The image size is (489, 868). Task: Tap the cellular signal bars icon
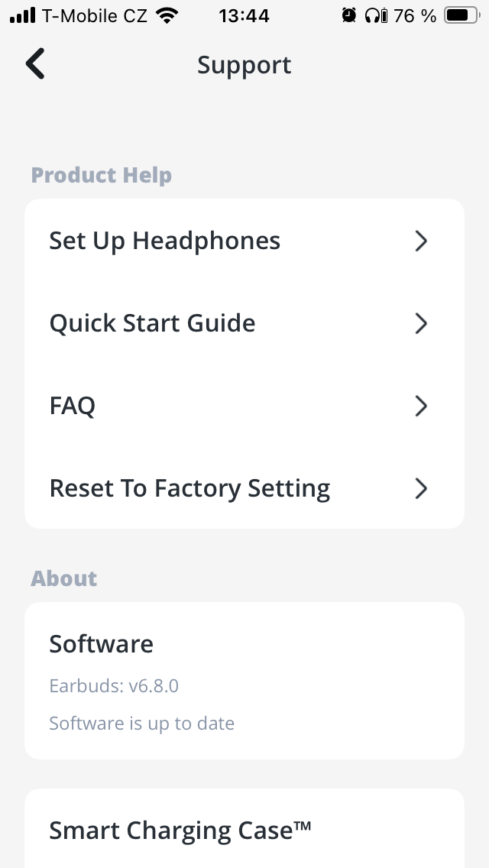click(x=23, y=15)
